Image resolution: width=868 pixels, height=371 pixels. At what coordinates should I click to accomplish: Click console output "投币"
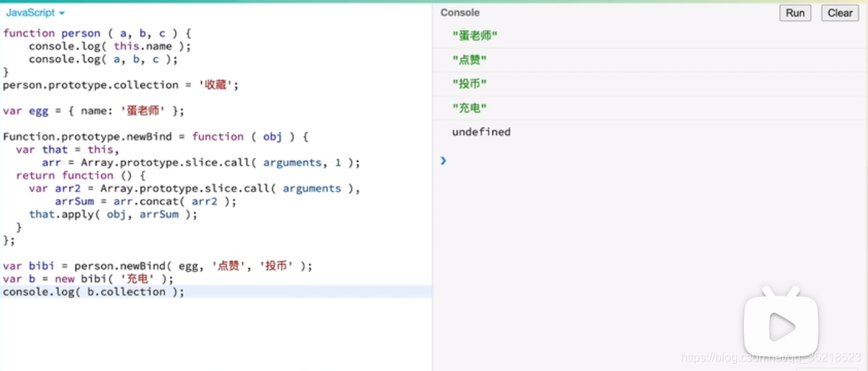click(x=469, y=84)
